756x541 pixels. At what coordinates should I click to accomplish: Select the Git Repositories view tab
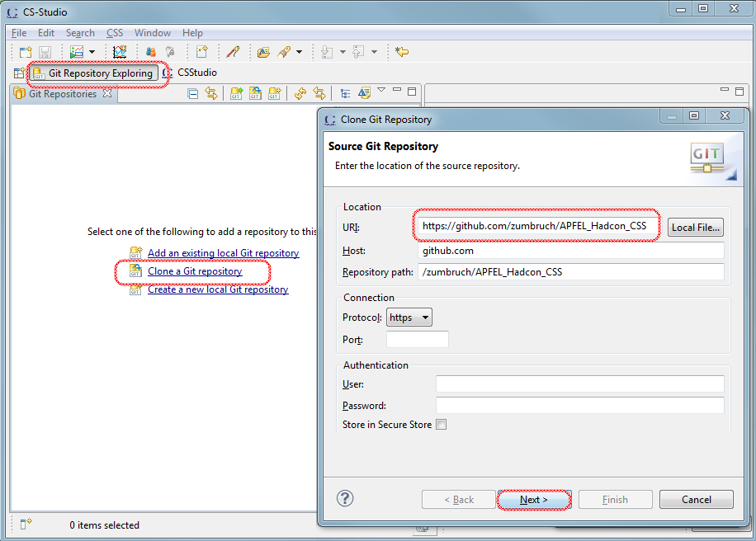click(63, 93)
